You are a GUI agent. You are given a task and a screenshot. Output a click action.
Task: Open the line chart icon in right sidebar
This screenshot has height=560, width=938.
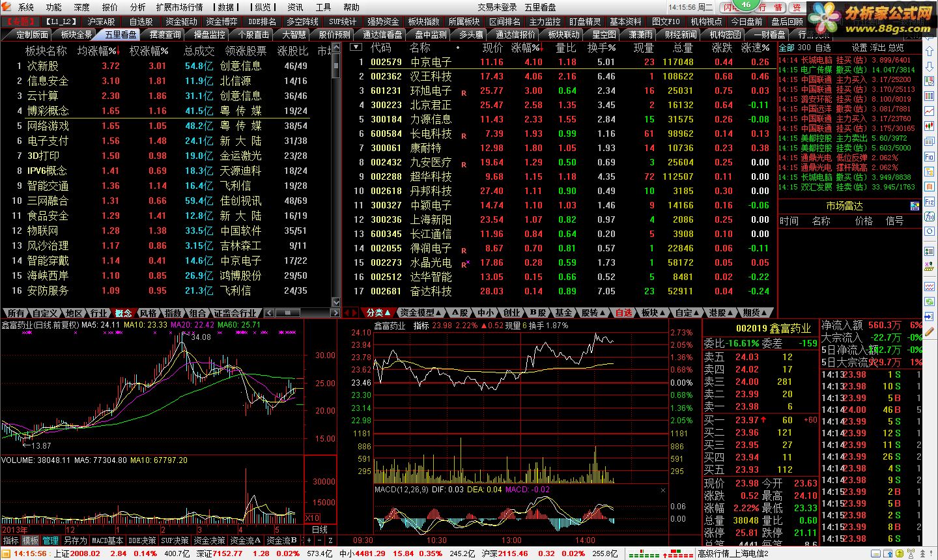point(930,111)
